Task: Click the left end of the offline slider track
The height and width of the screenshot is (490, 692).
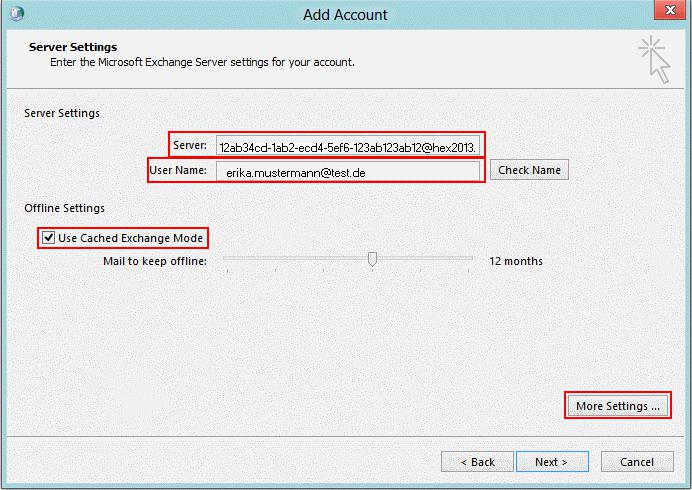Action: pos(226,258)
